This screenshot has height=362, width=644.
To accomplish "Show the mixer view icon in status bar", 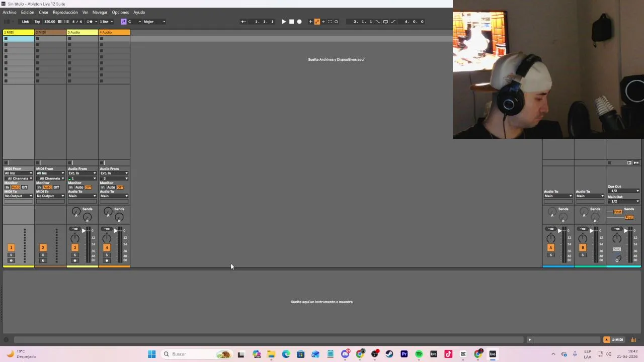I will pos(633,340).
